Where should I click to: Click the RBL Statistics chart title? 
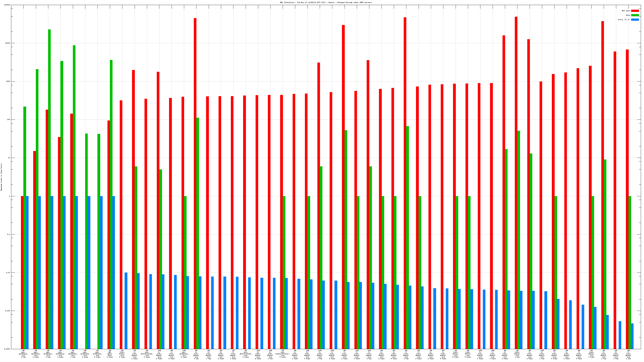[x=325, y=2]
